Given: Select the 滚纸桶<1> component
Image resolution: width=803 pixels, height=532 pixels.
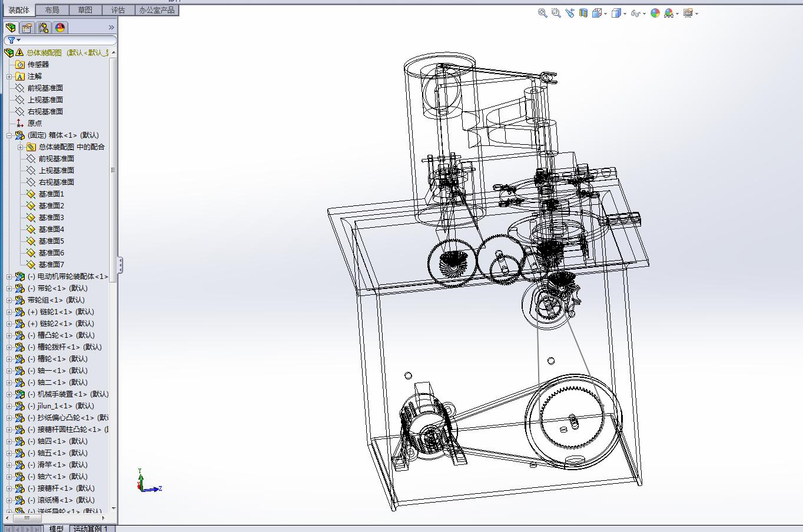Looking at the screenshot, I should (61, 500).
